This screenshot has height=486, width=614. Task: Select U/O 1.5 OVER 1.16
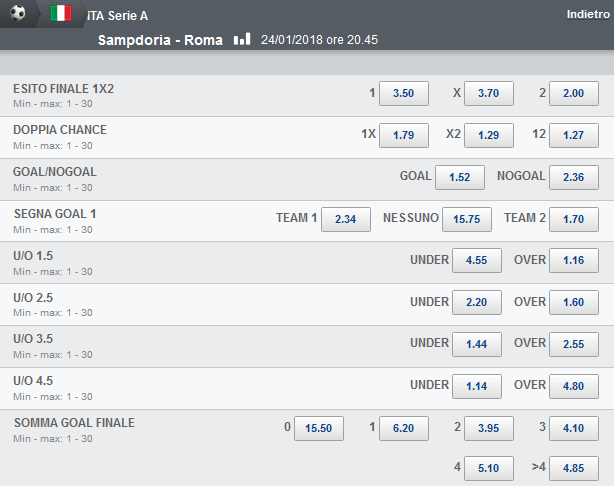(574, 260)
